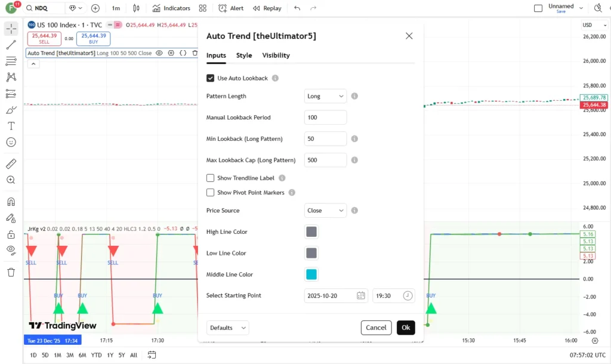The width and height of the screenshot is (611, 364).
Task: Open the candlestick chart type menu
Action: tap(136, 8)
